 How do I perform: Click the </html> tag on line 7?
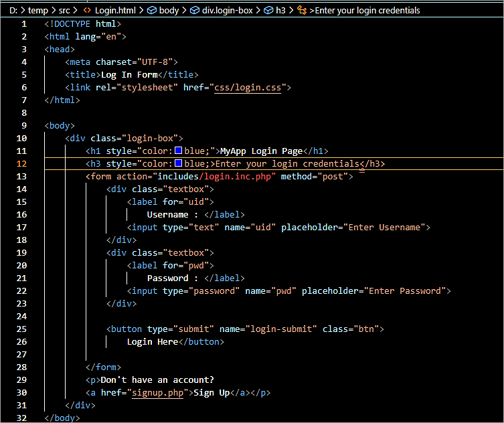[62, 100]
